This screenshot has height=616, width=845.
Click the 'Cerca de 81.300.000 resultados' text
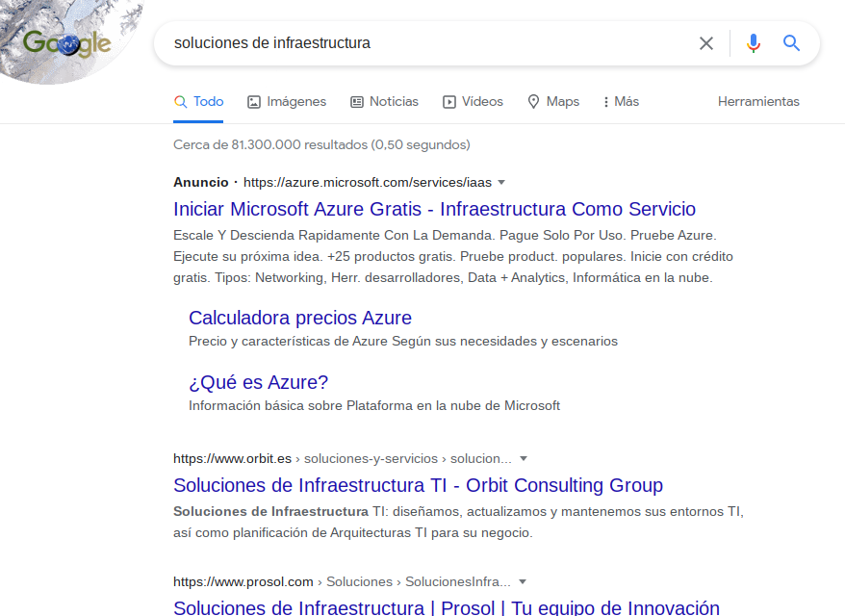pyautogui.click(x=321, y=145)
